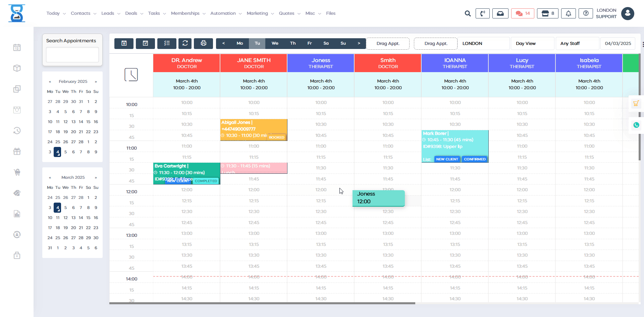Click the refresh calendar icon
This screenshot has height=317, width=644.
185,43
